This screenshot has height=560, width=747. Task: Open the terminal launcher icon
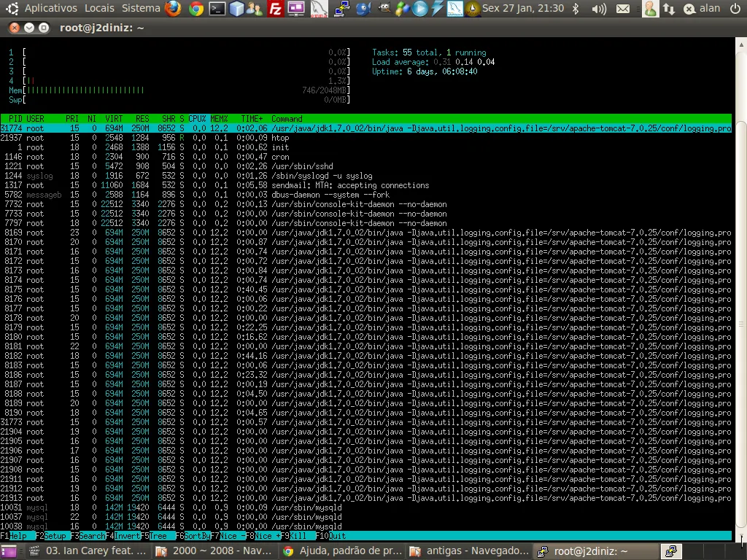coord(217,9)
